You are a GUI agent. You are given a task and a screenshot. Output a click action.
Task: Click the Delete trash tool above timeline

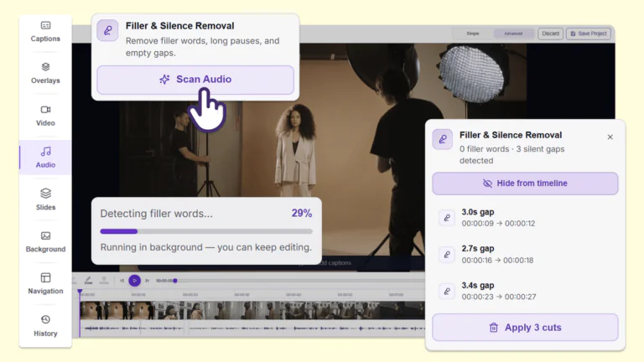click(104, 281)
